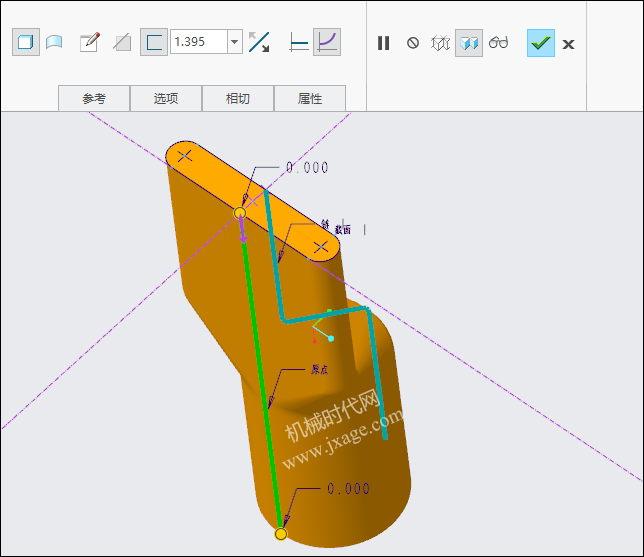Select the constant section sweep icon
Viewport: 644px width, 557px height.
299,42
